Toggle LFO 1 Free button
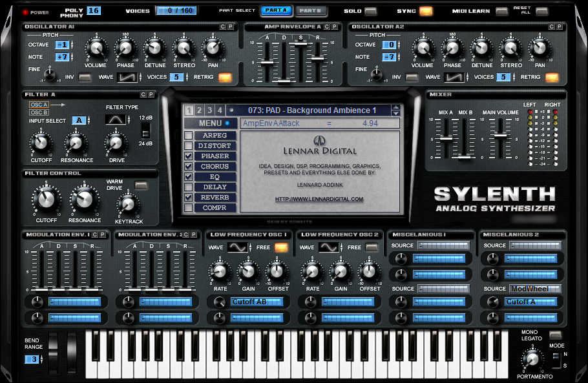The height and width of the screenshot is (383, 588). click(281, 247)
